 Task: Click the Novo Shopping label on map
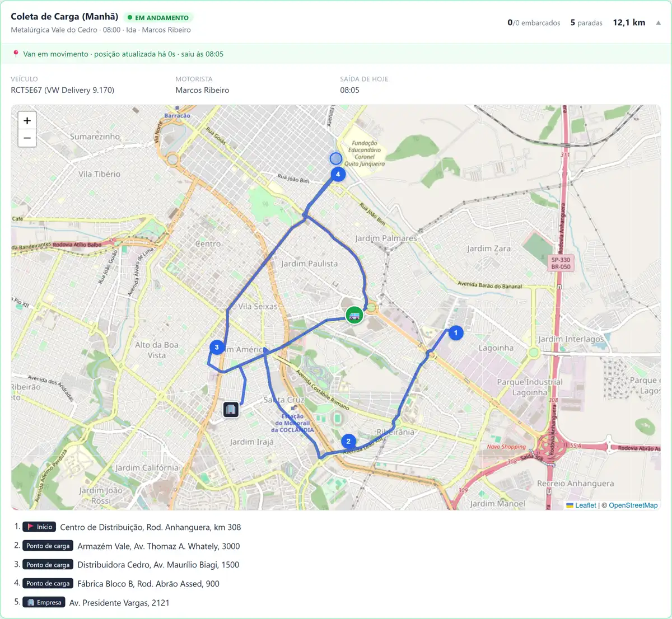[506, 447]
